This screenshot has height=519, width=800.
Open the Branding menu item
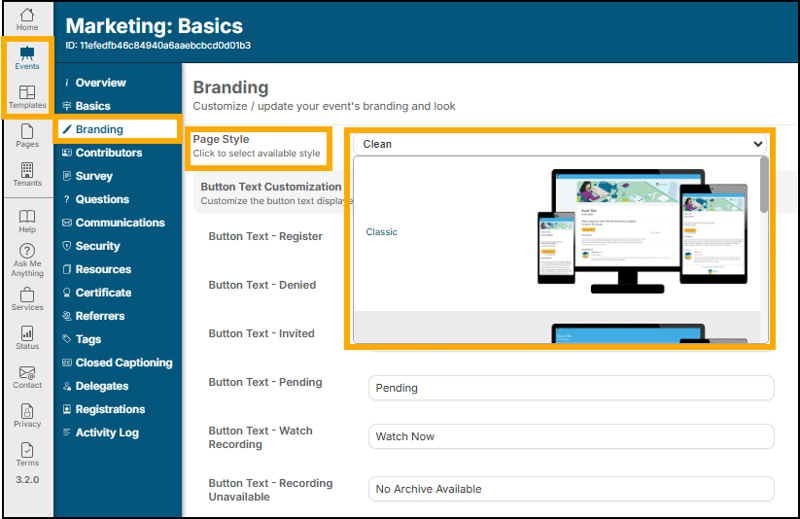[x=99, y=129]
